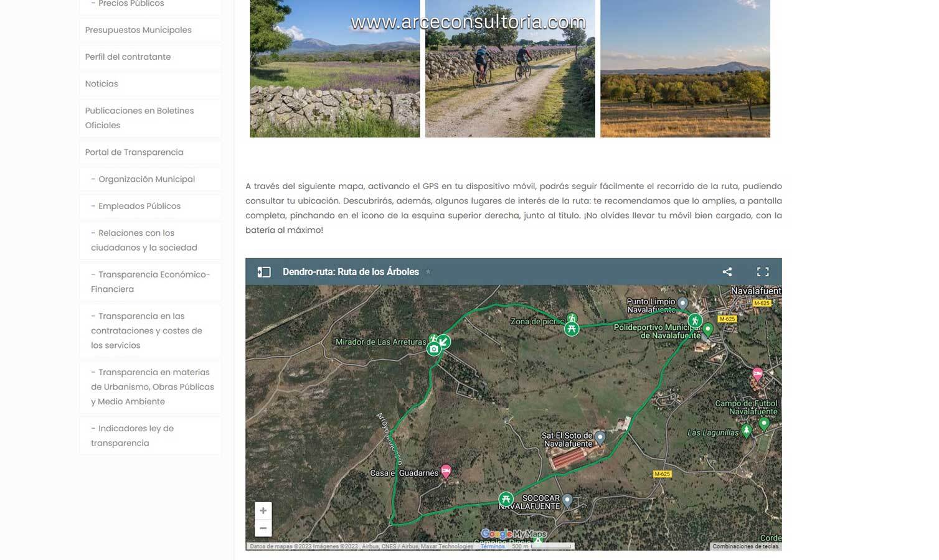Go to Transparencia en materias de Urbanismo

click(x=150, y=386)
